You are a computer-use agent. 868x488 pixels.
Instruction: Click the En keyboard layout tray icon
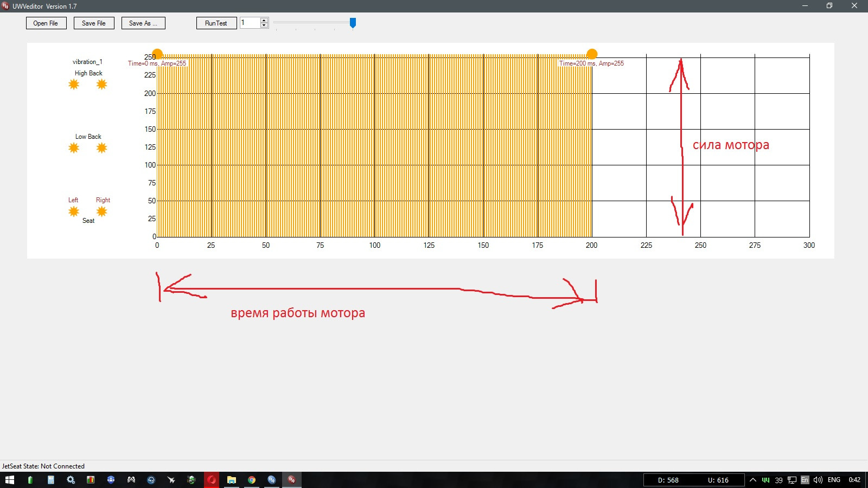(x=805, y=480)
